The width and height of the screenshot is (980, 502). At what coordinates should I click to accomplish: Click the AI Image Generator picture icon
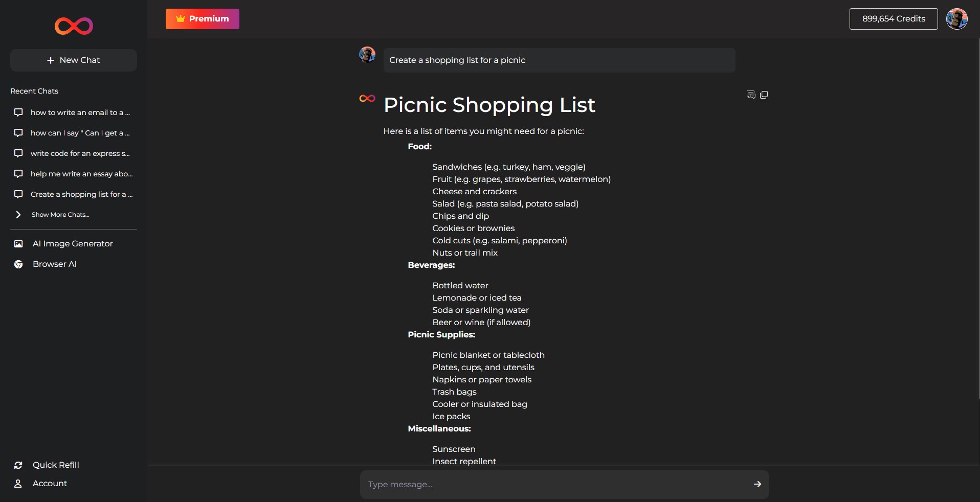(x=18, y=244)
